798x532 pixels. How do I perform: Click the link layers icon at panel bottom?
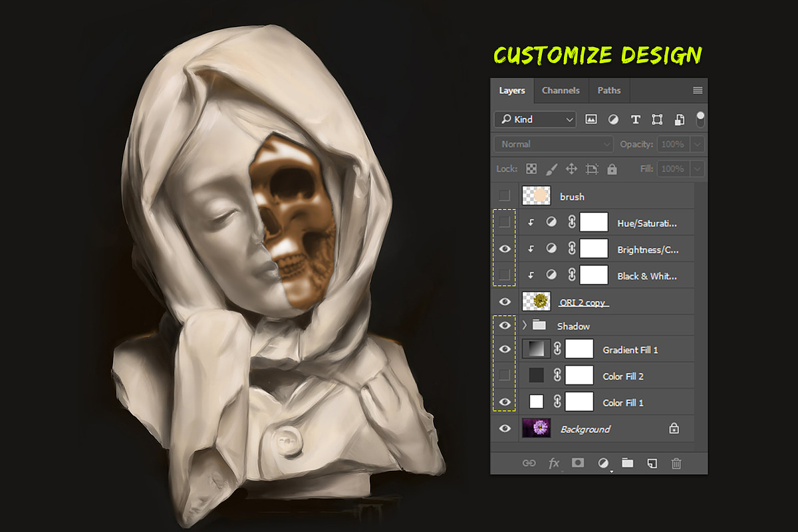[529, 463]
